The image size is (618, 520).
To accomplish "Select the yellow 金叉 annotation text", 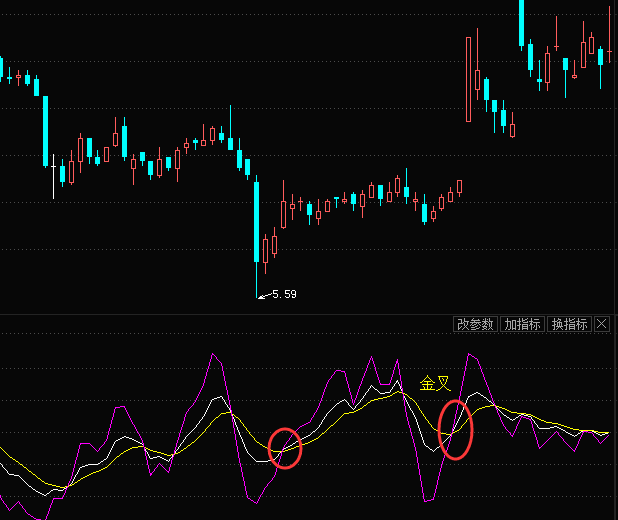I will [x=435, y=383].
